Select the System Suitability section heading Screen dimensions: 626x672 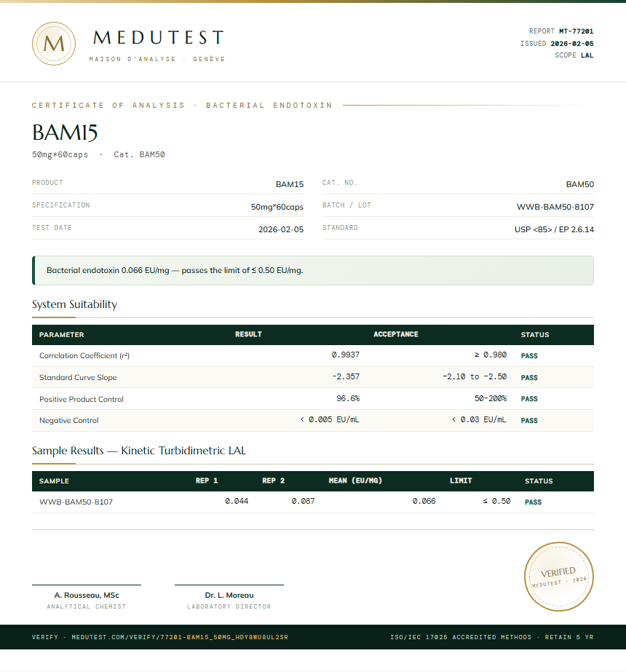(x=74, y=304)
